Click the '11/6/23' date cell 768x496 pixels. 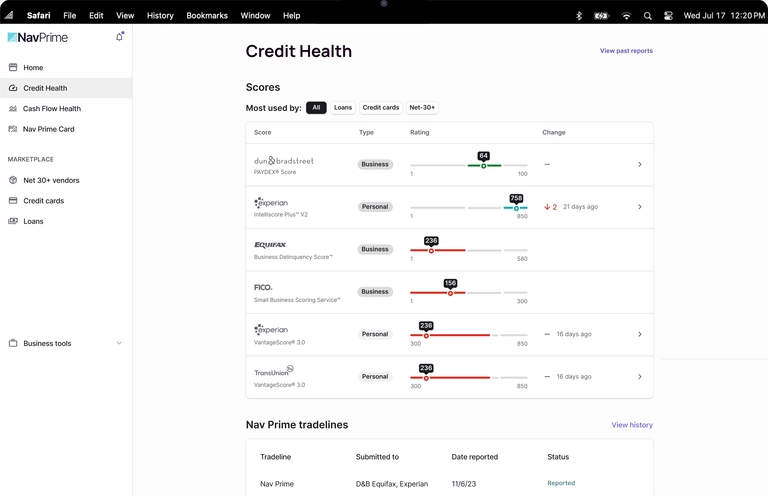coord(463,484)
